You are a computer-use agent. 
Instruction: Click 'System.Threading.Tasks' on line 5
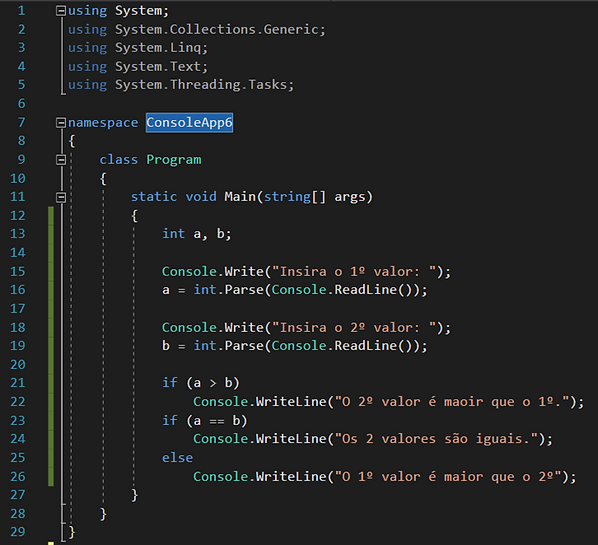[x=201, y=85]
